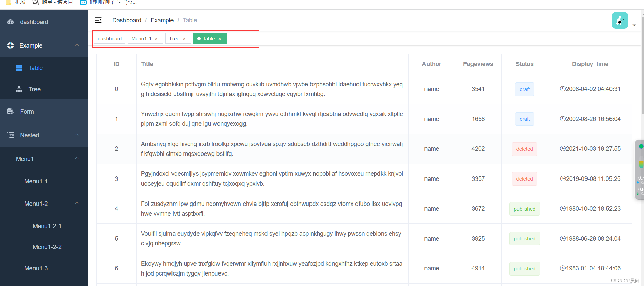
Task: Click pageviews value 3541
Action: coord(478,89)
